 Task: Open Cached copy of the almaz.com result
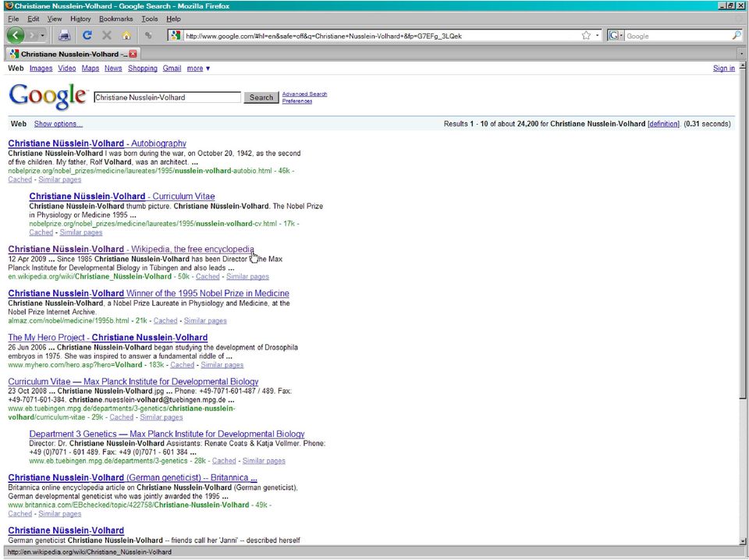(x=165, y=321)
